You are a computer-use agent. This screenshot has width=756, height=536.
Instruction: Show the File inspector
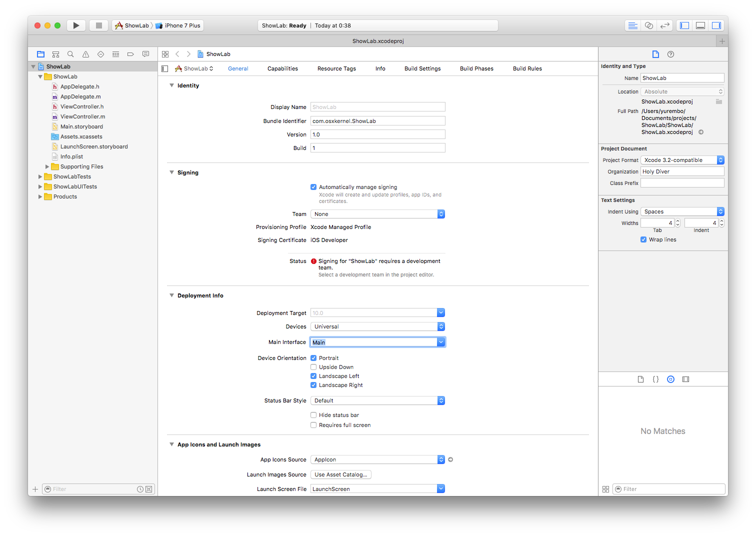pos(655,54)
